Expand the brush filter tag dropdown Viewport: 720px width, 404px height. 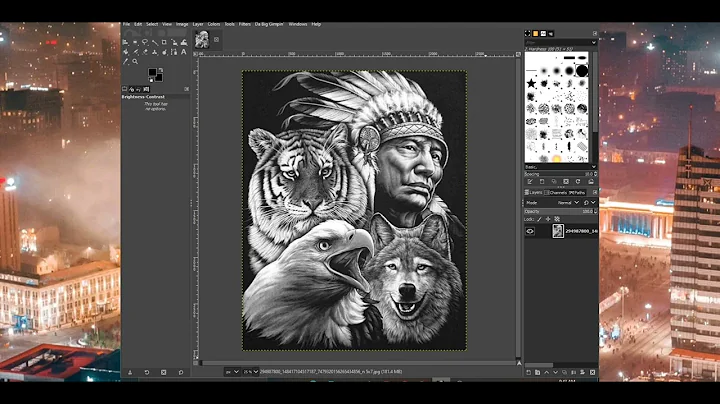[594, 42]
